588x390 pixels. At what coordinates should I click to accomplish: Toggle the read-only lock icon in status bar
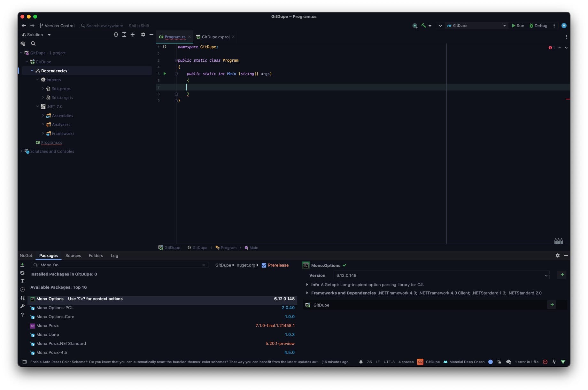[499, 362]
